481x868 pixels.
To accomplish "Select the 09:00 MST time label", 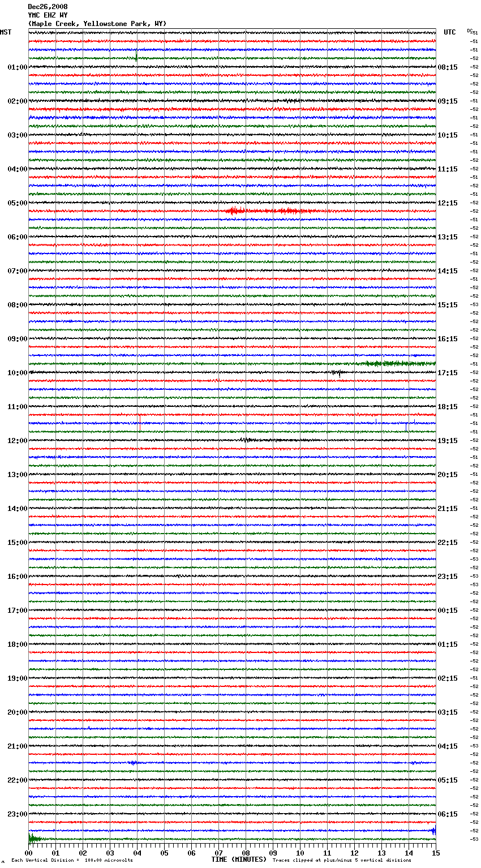I will point(17,339).
